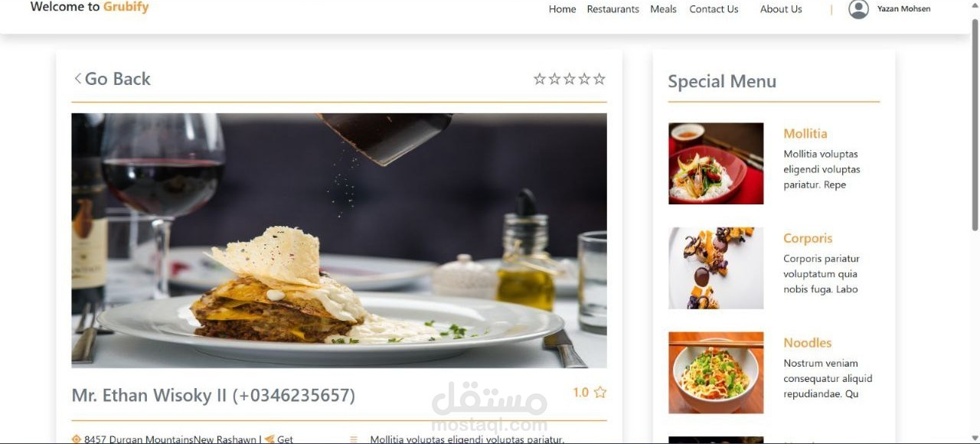Go to Restaurants page
This screenshot has width=980, height=444.
pyautogui.click(x=612, y=9)
